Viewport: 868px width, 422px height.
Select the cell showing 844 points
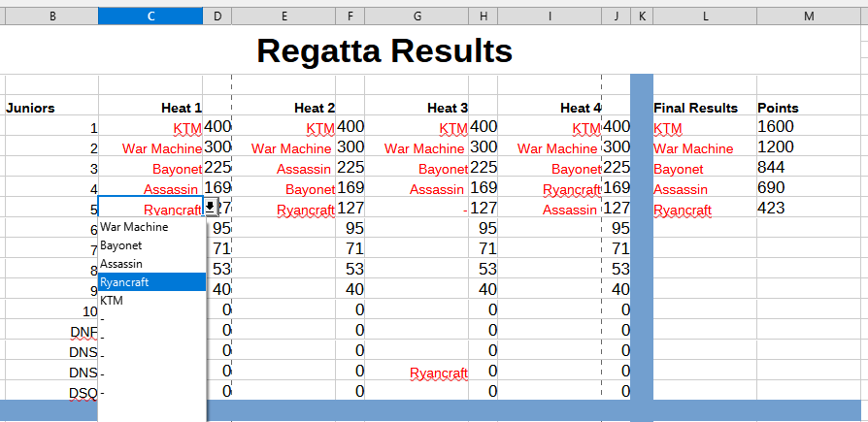pos(771,167)
